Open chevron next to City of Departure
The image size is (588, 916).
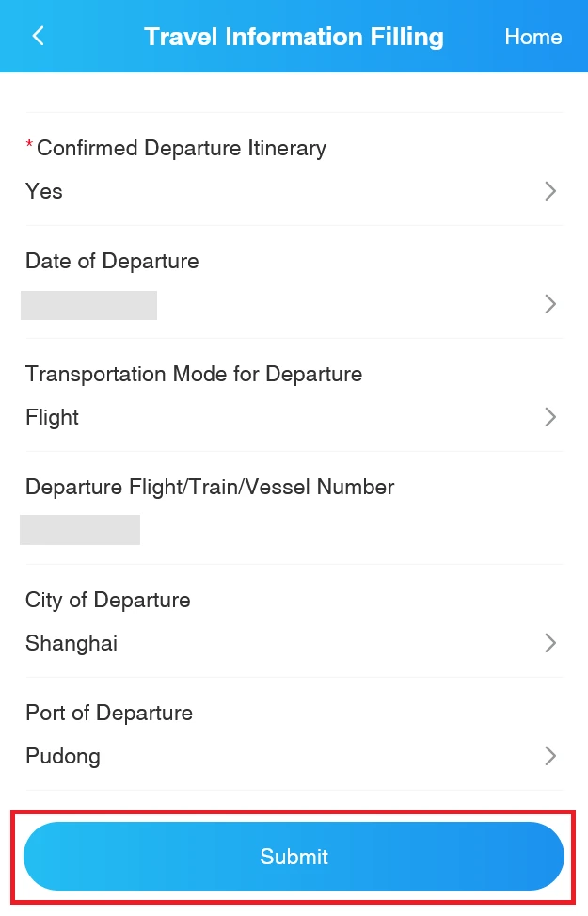click(550, 643)
